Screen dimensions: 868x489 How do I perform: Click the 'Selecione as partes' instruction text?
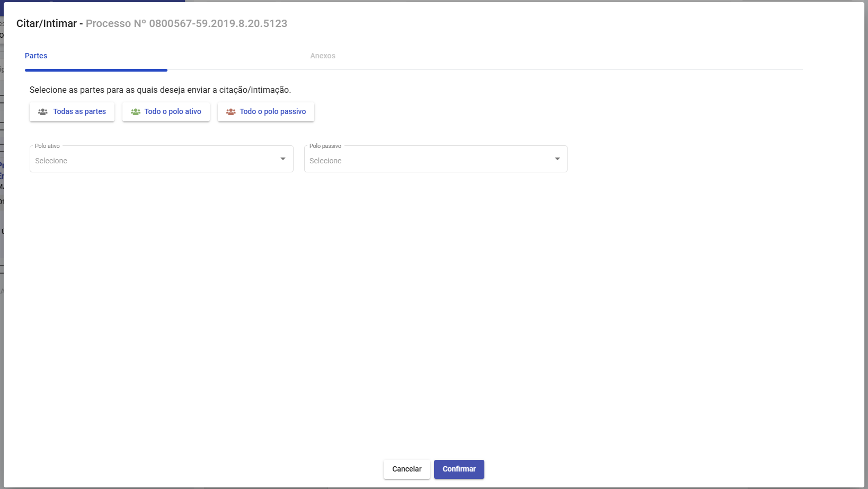pos(160,90)
